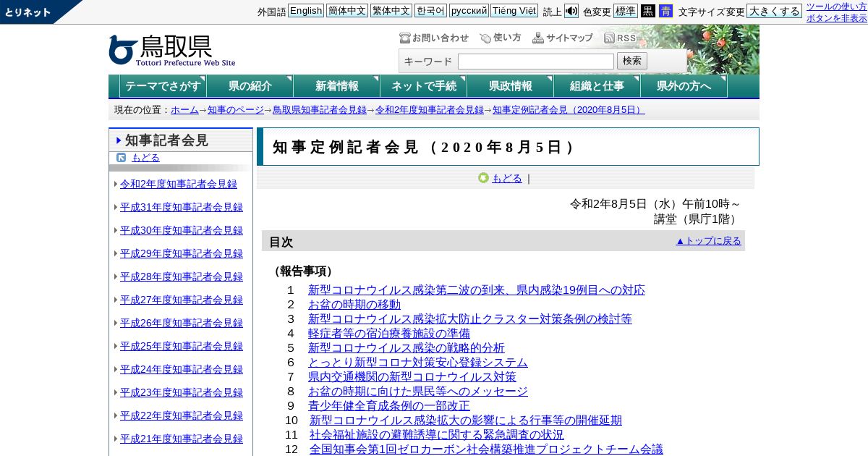Open 県外の方へ menu
Screen dimensions: 868x456
(684, 86)
